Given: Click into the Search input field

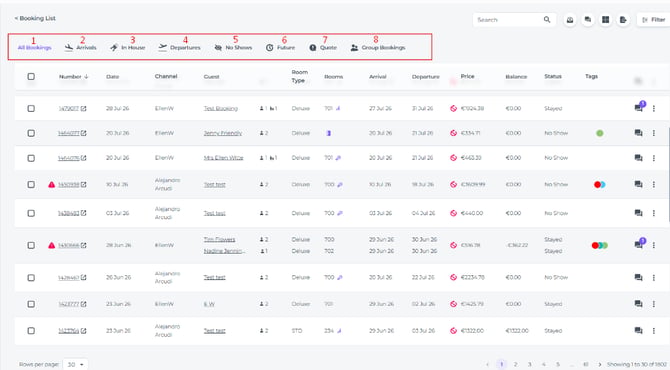Looking at the screenshot, I should tap(508, 20).
